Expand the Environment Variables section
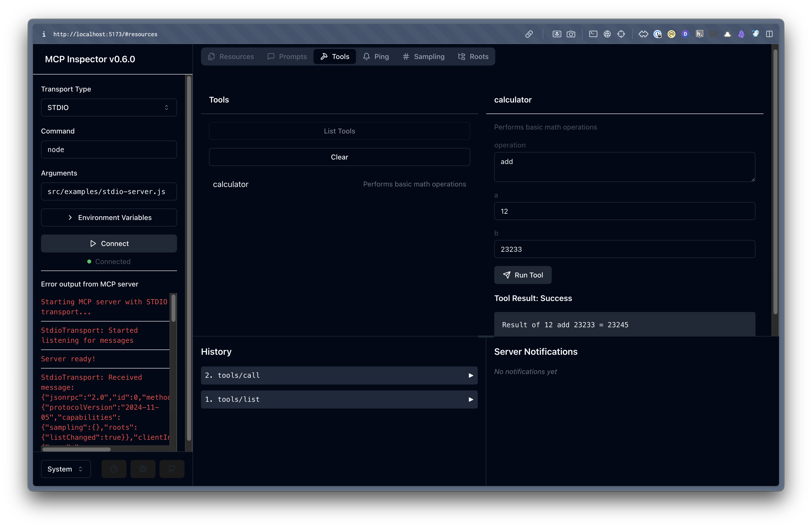The height and width of the screenshot is (528, 812). pos(109,217)
